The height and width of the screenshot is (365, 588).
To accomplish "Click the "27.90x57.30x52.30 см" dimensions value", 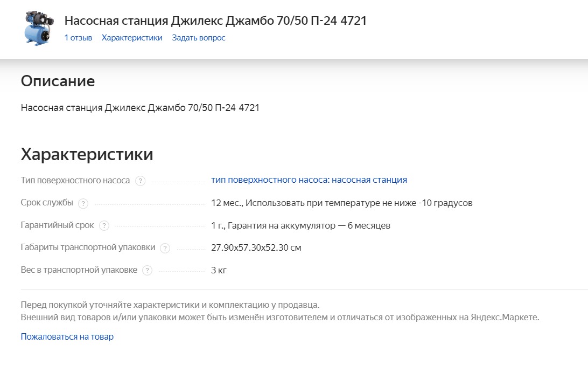I will pyautogui.click(x=256, y=248).
